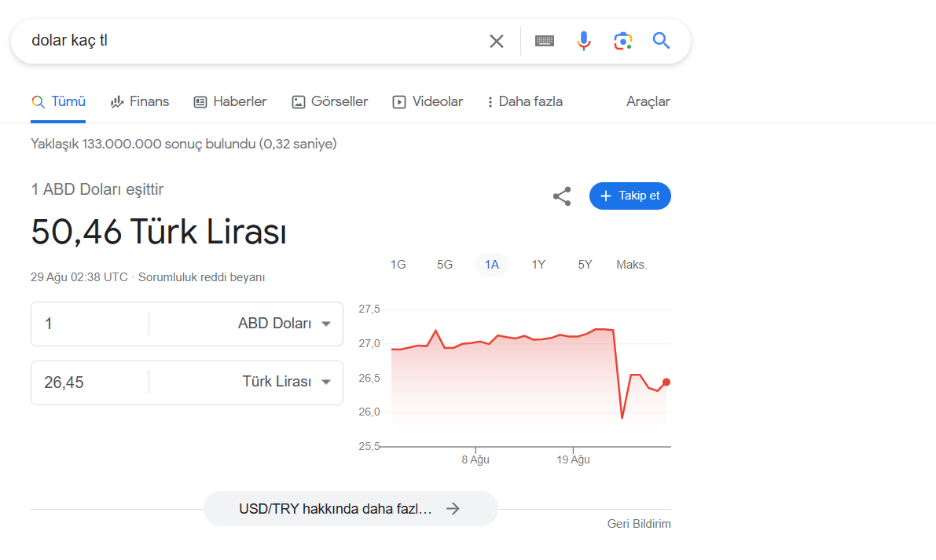Image resolution: width=936 pixels, height=560 pixels.
Task: Switch to Haberler tab
Action: pos(230,101)
